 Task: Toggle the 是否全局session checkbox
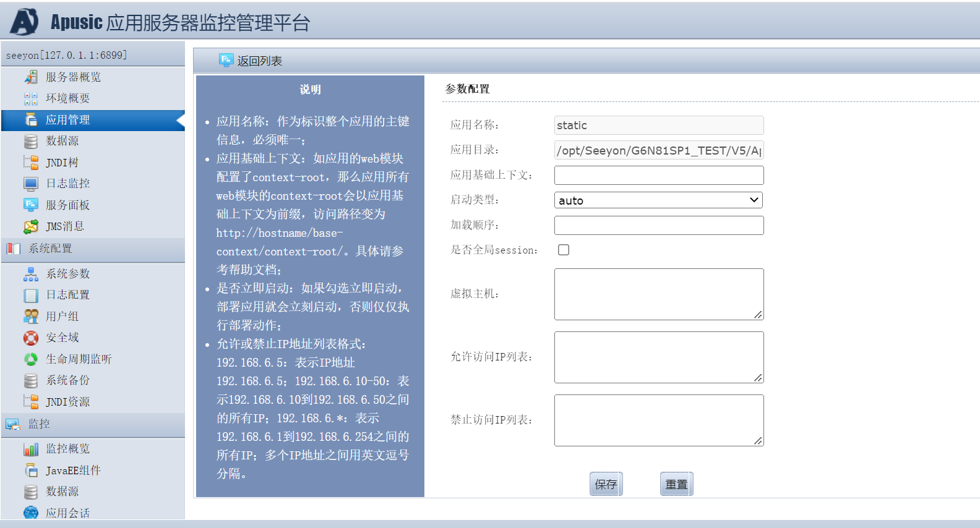[564, 250]
